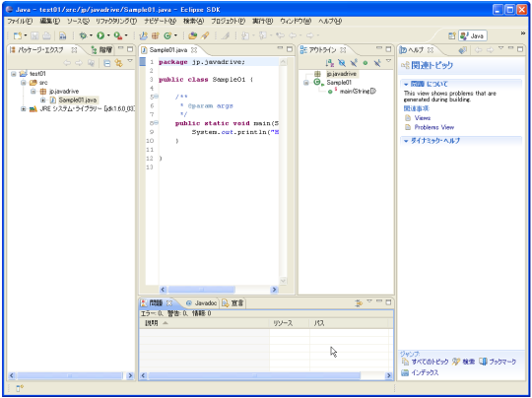532x398 pixels.
Task: Click the Print toolbar icon
Action: tap(47, 35)
